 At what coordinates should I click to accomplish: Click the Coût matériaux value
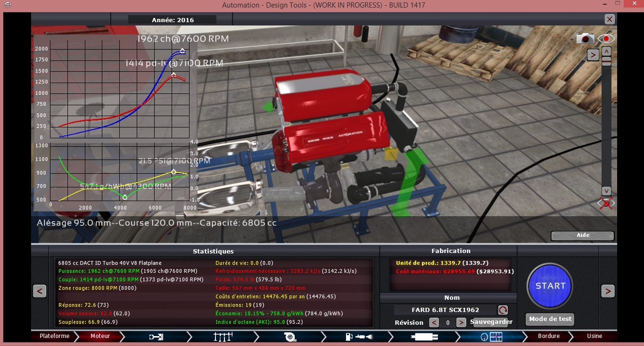click(x=455, y=271)
